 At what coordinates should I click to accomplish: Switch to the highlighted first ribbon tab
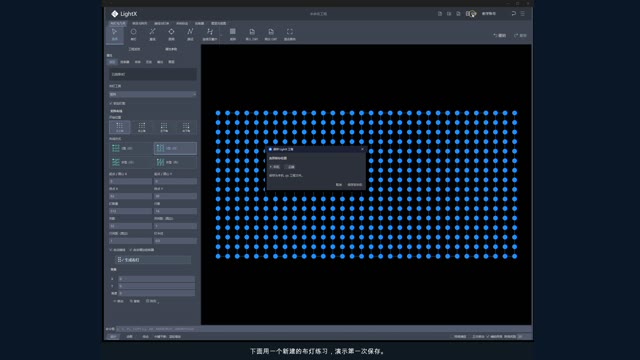coord(118,23)
